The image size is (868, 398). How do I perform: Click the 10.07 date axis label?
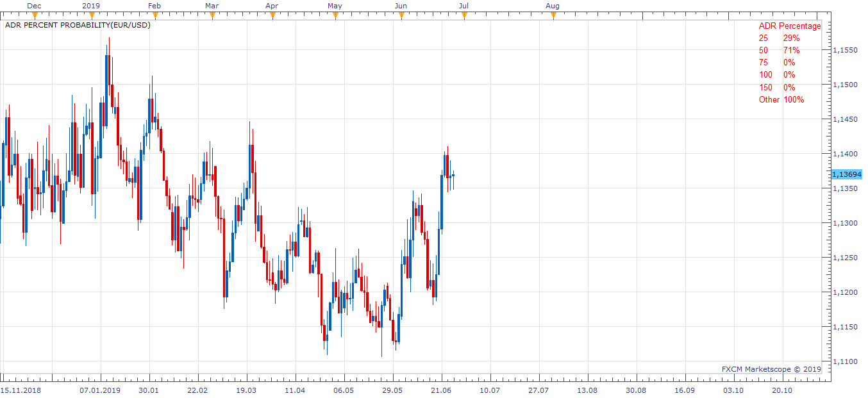[490, 390]
